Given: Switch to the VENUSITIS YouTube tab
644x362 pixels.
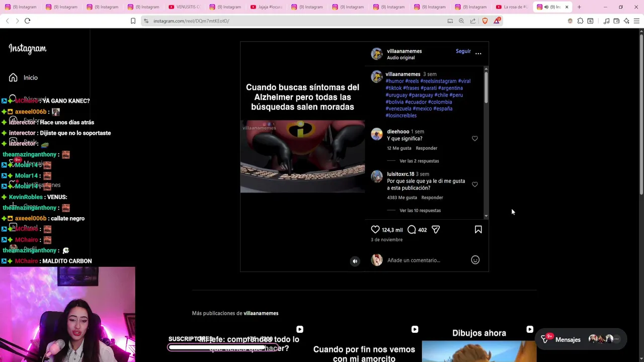Looking at the screenshot, I should (x=184, y=7).
